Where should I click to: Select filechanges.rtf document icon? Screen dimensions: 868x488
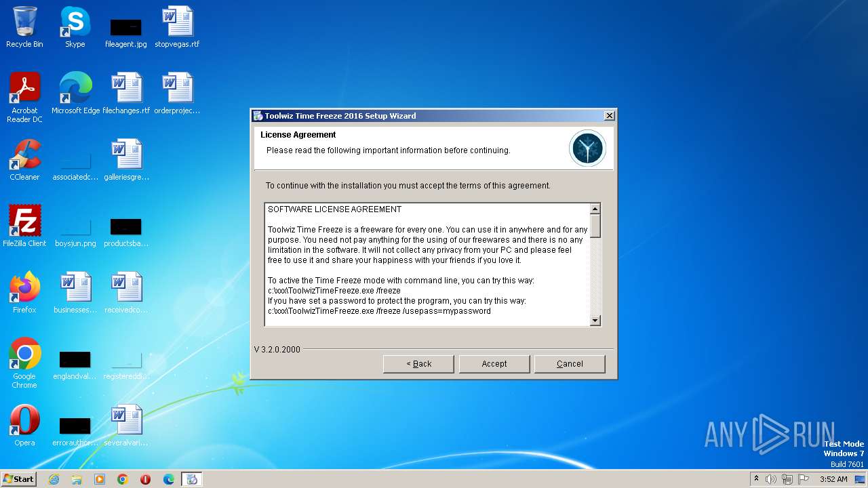[x=126, y=94]
